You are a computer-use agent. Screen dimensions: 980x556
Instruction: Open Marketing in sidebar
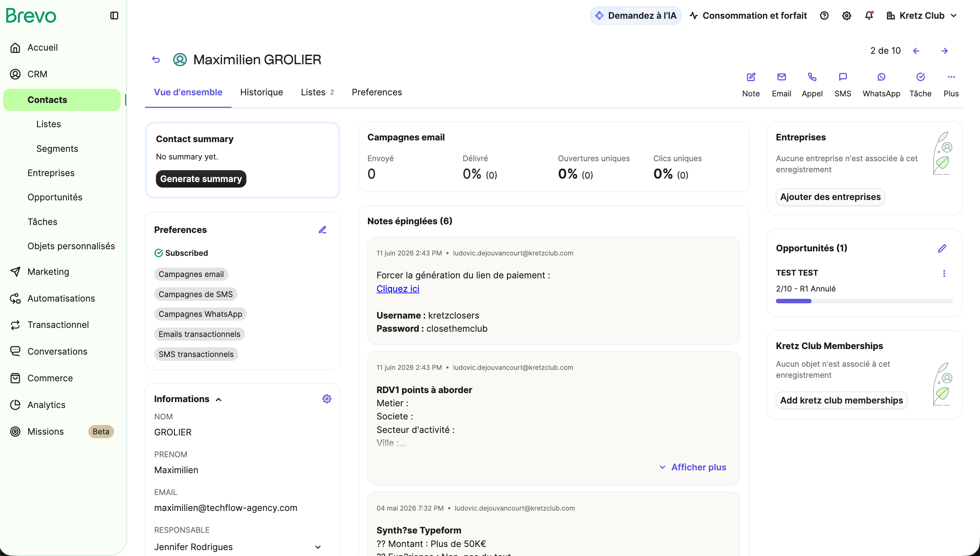(49, 272)
